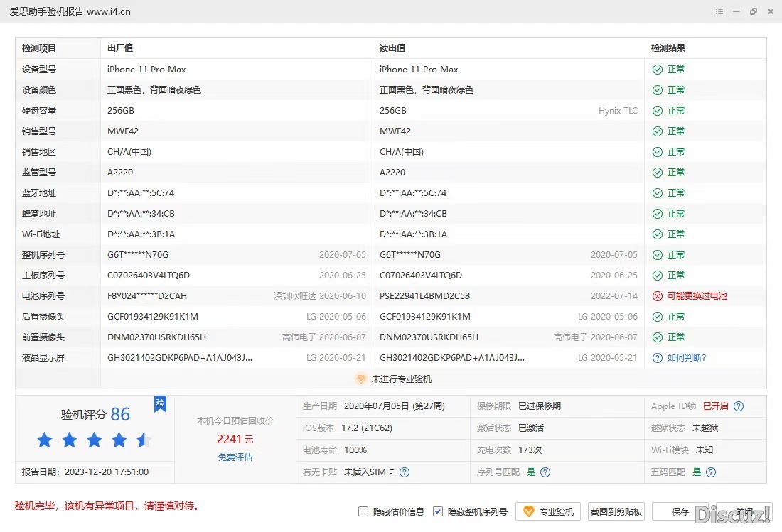Click the 电池寿命 value 100%
The width and height of the screenshot is (782, 532).
(355, 450)
